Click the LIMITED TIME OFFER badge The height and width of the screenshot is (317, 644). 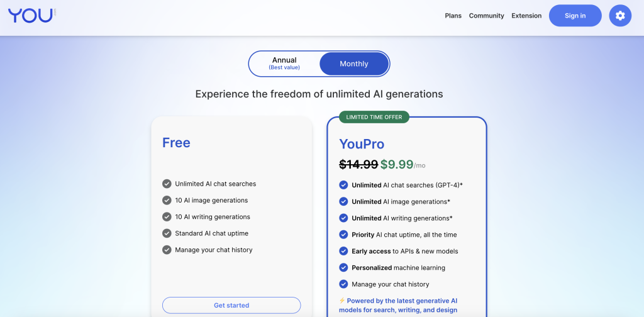tap(374, 117)
